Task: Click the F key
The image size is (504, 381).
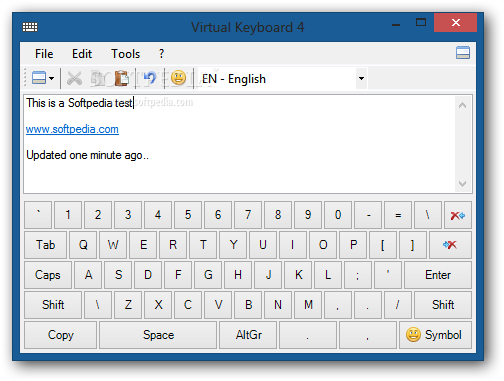Action: 178,275
